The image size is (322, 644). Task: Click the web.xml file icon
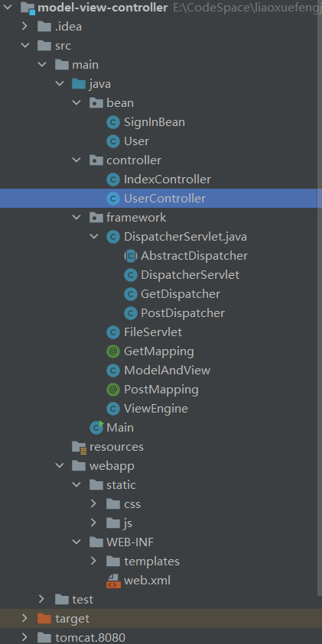(x=113, y=581)
